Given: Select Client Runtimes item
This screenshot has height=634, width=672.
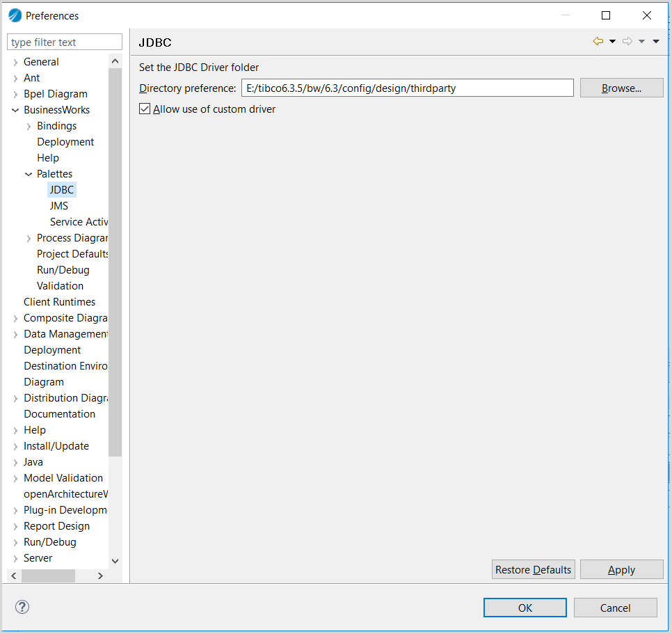Looking at the screenshot, I should pos(60,302).
